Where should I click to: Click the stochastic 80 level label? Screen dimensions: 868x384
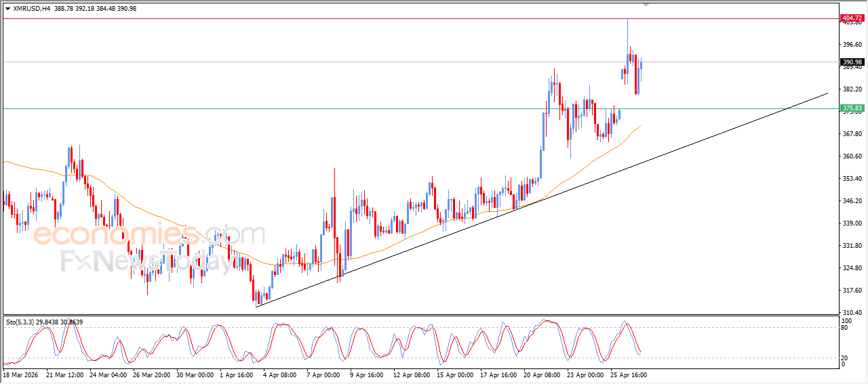845,327
